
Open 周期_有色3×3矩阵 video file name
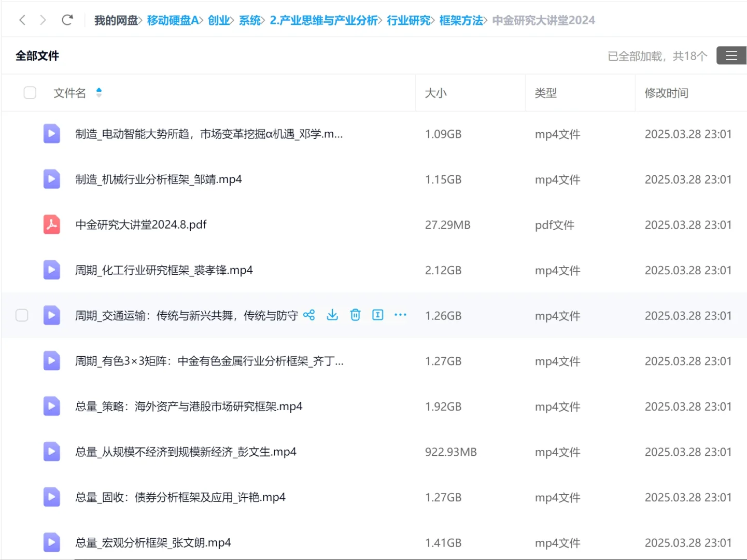[209, 361]
